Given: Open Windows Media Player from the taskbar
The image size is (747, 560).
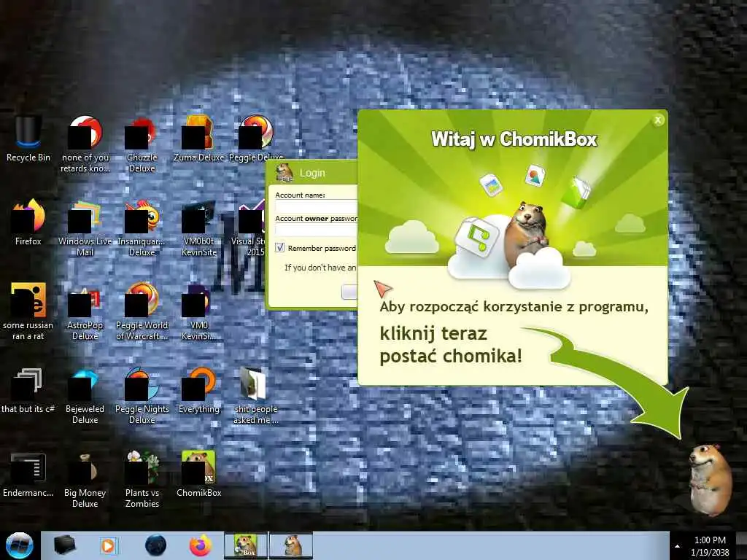Looking at the screenshot, I should click(109, 545).
